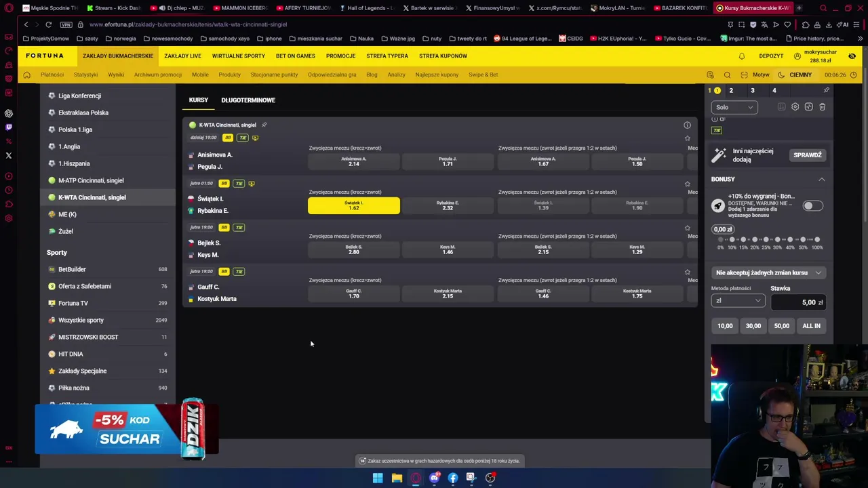Image resolution: width=868 pixels, height=488 pixels.
Task: Select Keys M. odds 1.46
Action: (x=448, y=249)
